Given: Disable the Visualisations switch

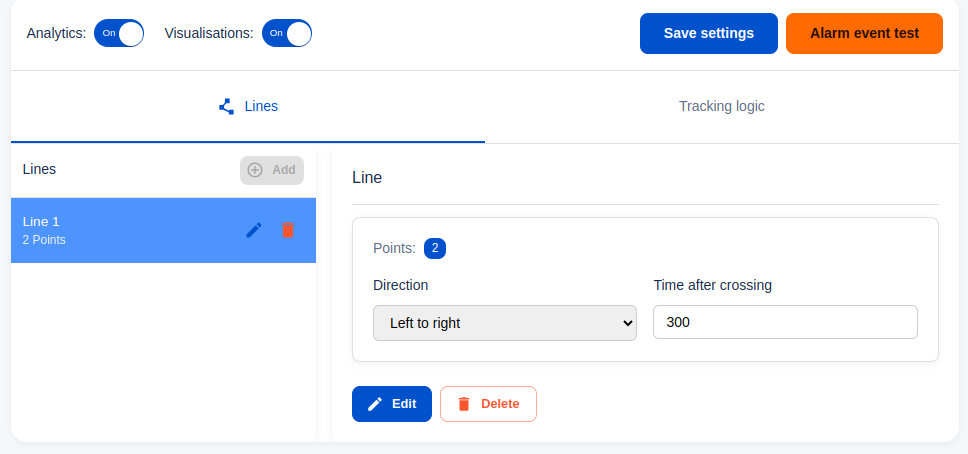Looking at the screenshot, I should 287,33.
